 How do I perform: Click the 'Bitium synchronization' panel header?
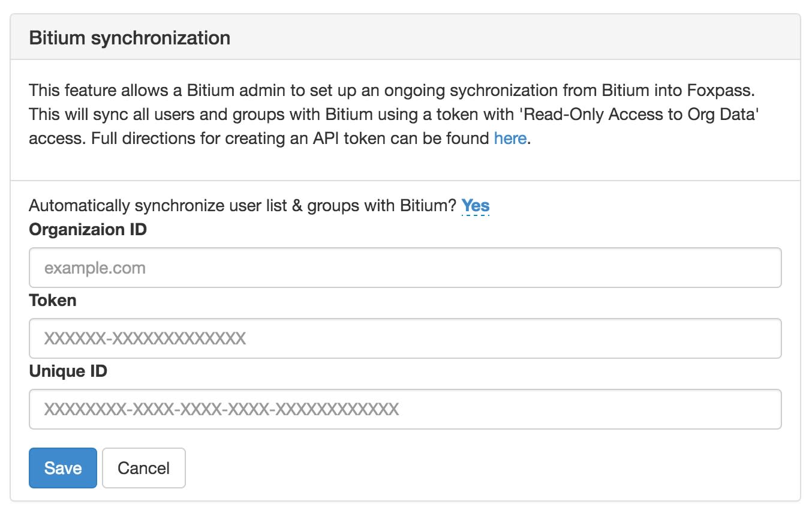point(129,37)
